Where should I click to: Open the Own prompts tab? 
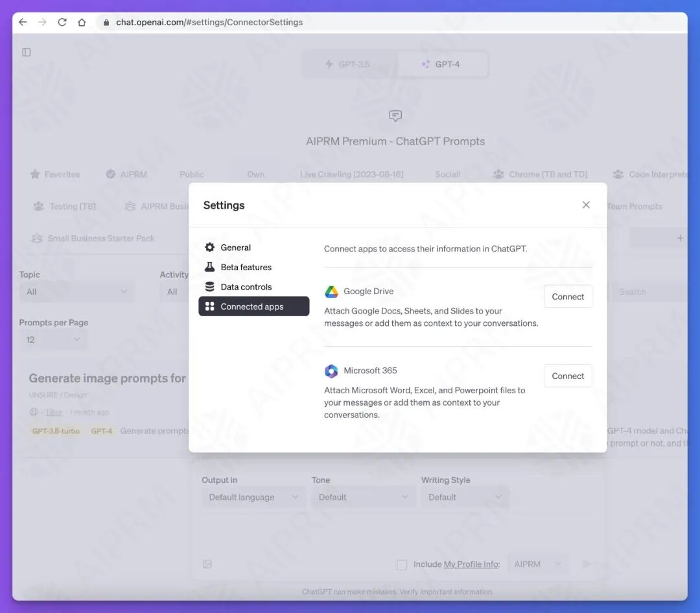pyautogui.click(x=256, y=174)
